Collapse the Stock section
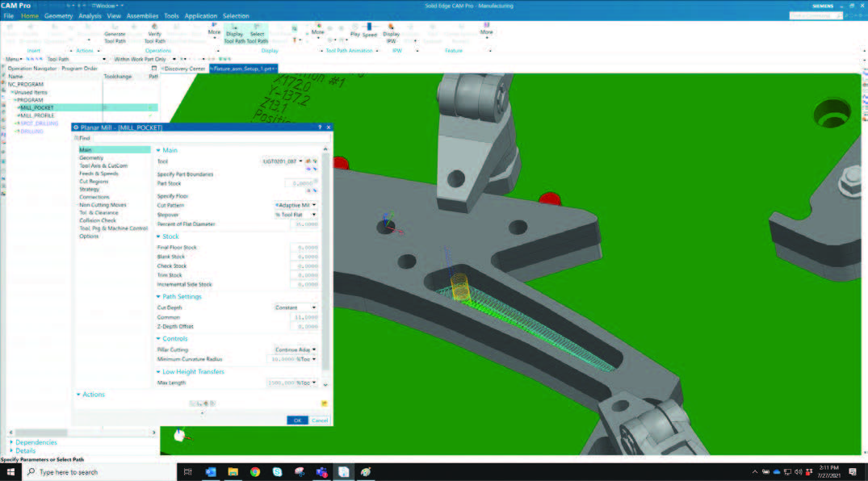This screenshot has width=868, height=481. (158, 236)
